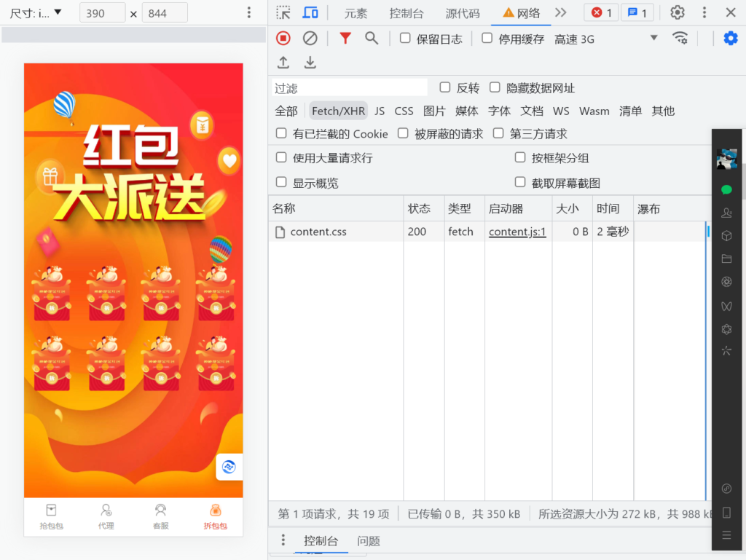The width and height of the screenshot is (746, 560).
Task: Open the console error counter badge
Action: tap(600, 12)
